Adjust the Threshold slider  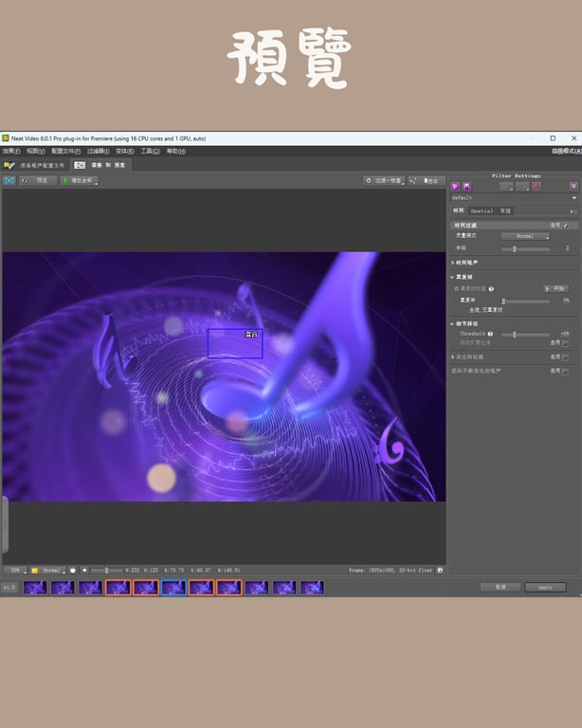[x=515, y=335]
